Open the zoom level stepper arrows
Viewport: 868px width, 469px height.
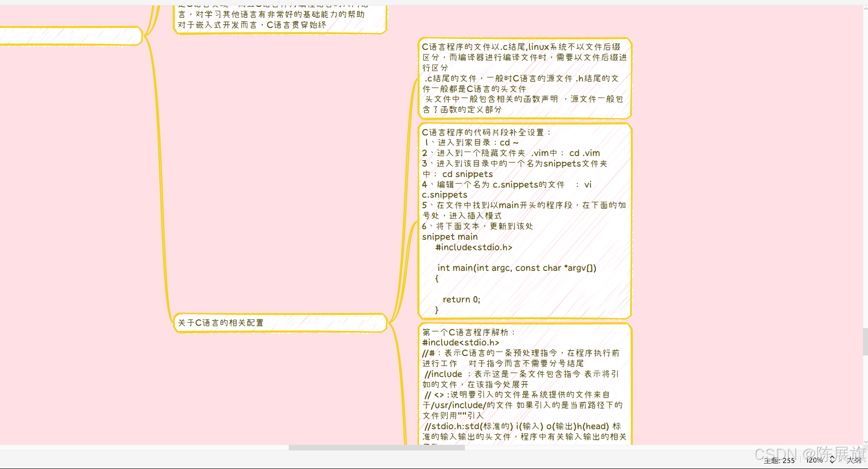click(832, 459)
